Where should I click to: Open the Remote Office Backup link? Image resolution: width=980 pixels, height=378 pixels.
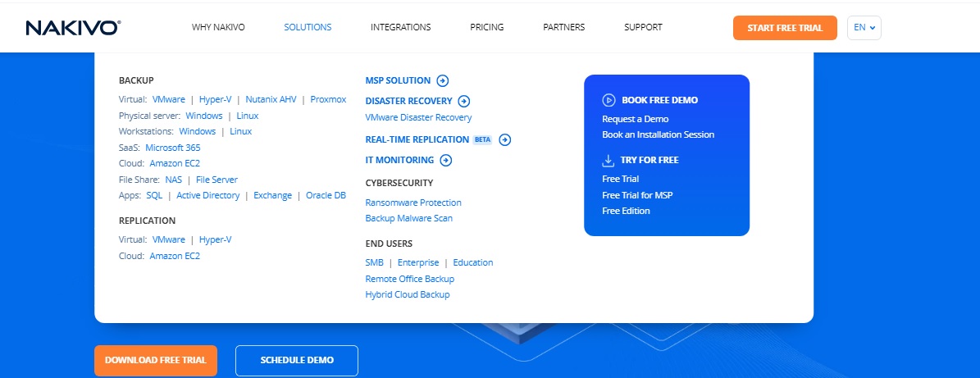410,280
